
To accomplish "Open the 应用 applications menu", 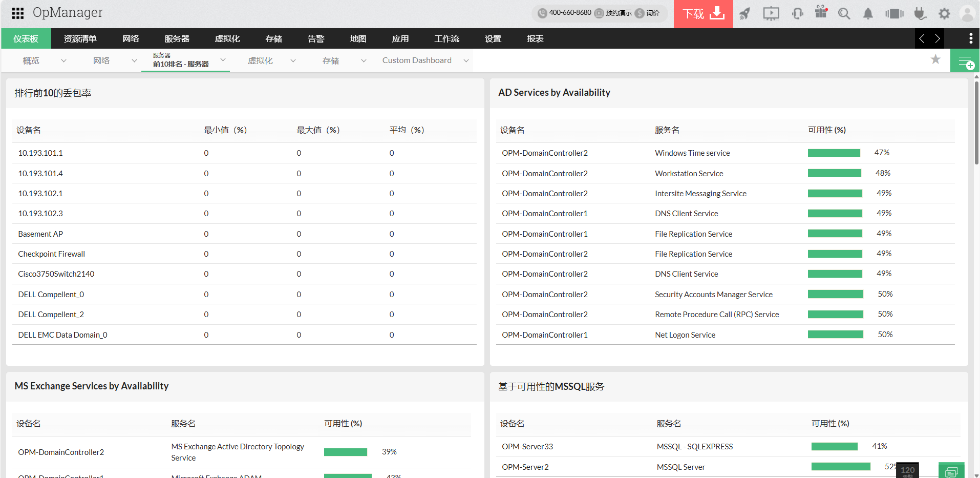I will [x=400, y=38].
